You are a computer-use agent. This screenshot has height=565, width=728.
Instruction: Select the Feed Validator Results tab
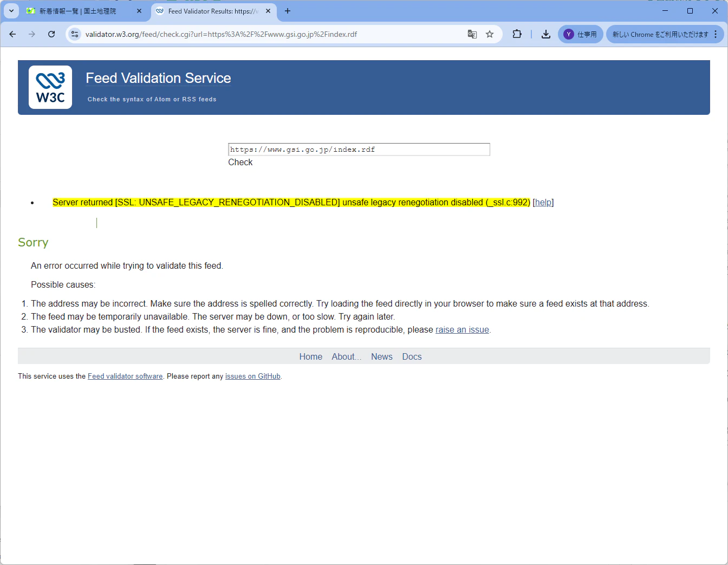(213, 11)
